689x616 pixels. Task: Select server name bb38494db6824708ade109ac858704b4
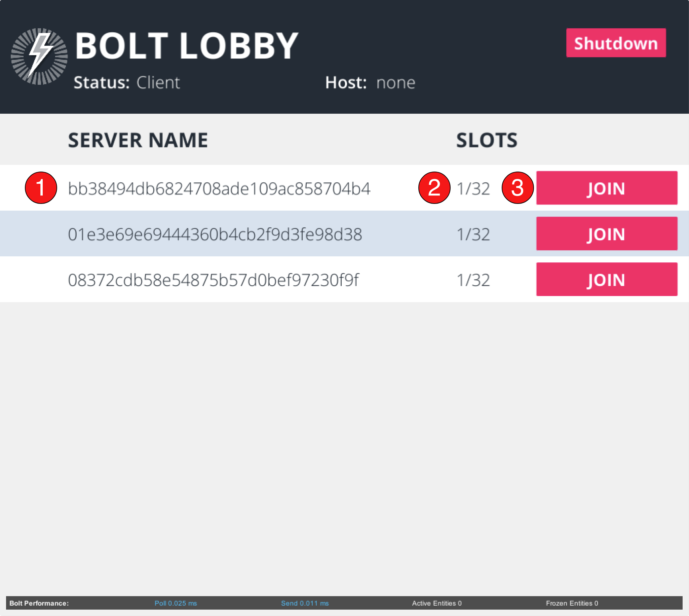pyautogui.click(x=219, y=188)
